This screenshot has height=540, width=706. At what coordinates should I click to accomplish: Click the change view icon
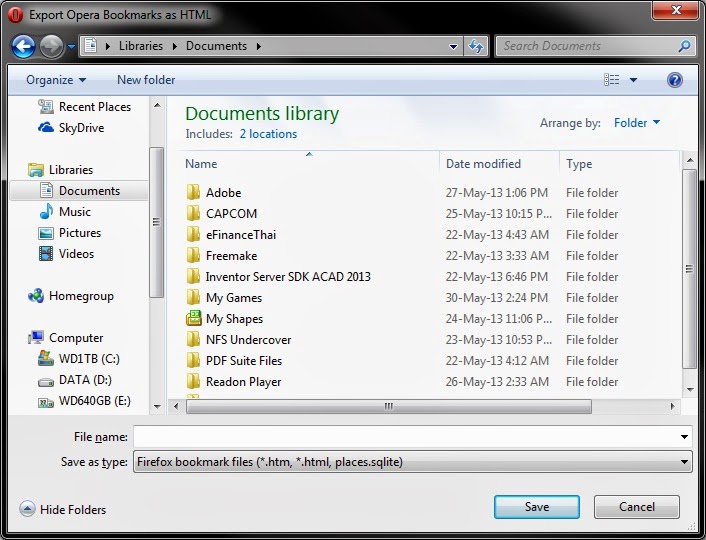pyautogui.click(x=611, y=80)
